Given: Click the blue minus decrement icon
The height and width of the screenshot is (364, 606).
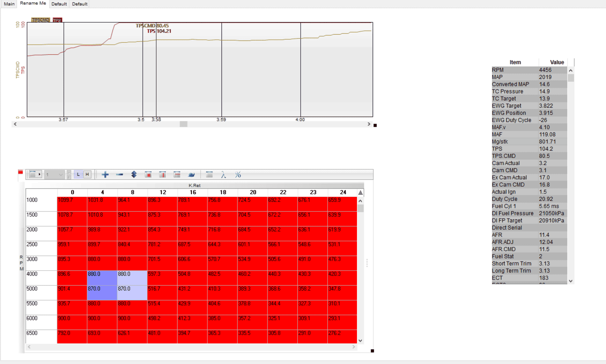Looking at the screenshot, I should tap(120, 174).
